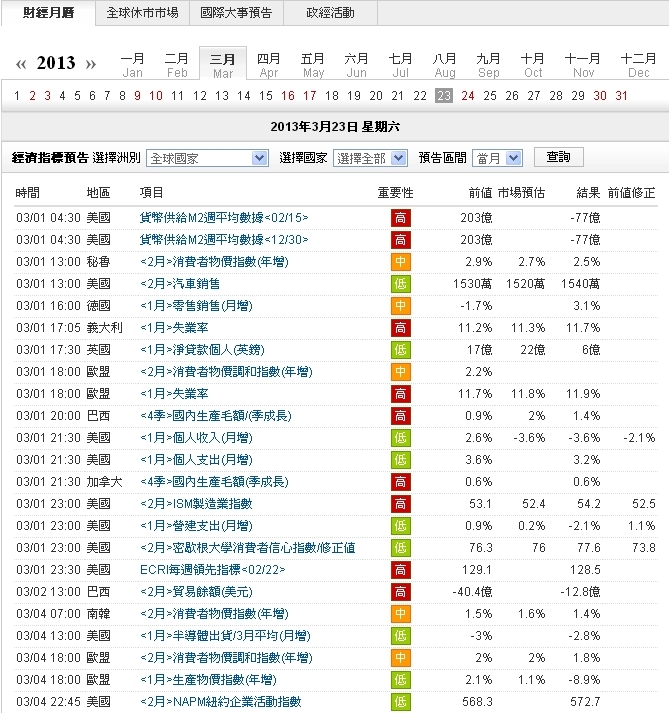Select 十一月 Nov month
669x713 pixels.
click(583, 65)
